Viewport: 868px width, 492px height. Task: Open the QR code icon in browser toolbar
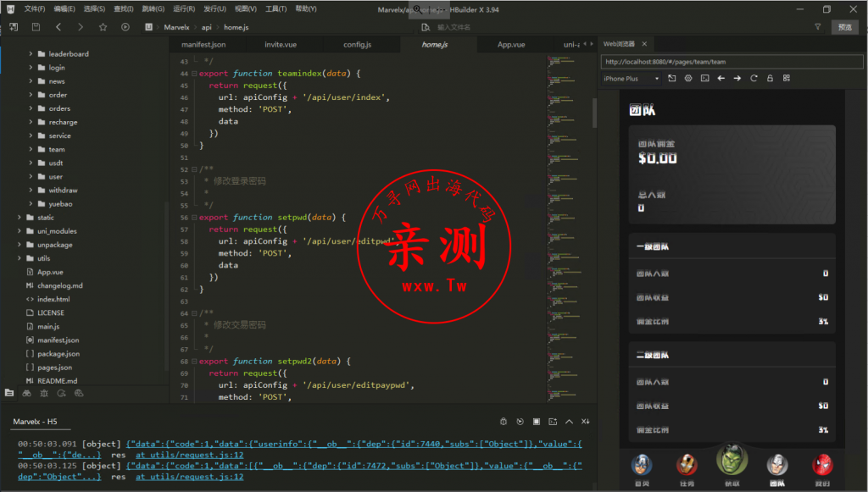click(786, 79)
